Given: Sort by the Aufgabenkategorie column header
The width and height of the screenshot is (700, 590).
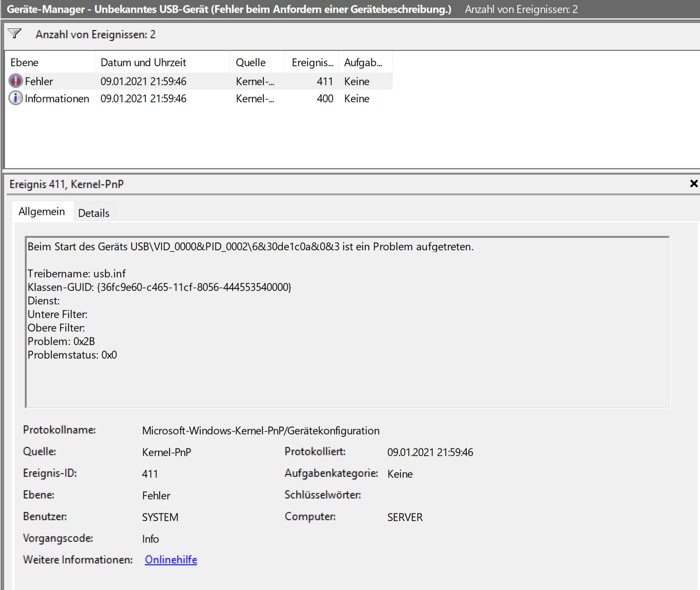Looking at the screenshot, I should (x=366, y=63).
